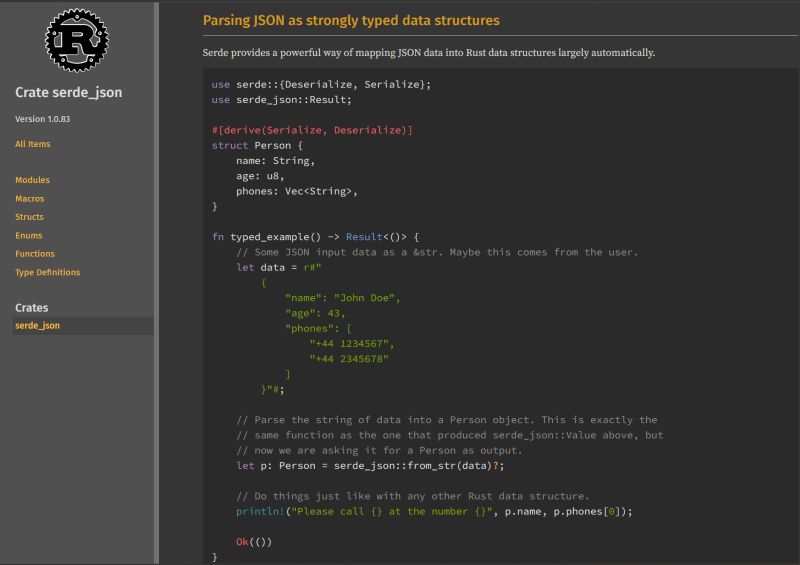Go to Macros section
The image size is (800, 565).
pyautogui.click(x=30, y=199)
